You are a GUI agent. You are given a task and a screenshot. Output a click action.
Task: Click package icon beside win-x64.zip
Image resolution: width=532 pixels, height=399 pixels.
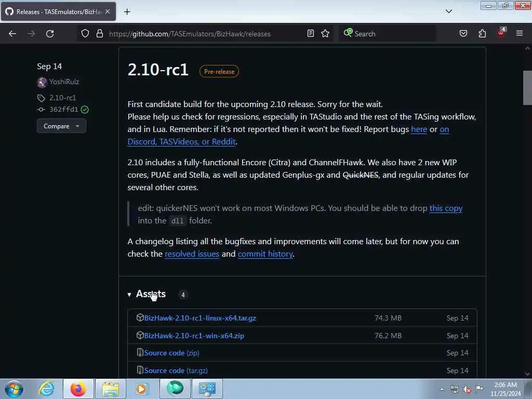point(140,335)
